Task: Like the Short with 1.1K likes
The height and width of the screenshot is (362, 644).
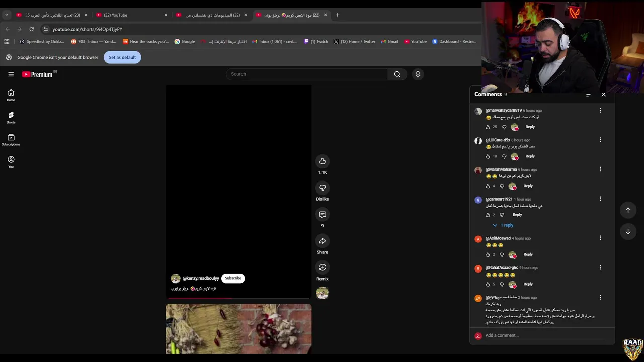Action: click(323, 161)
